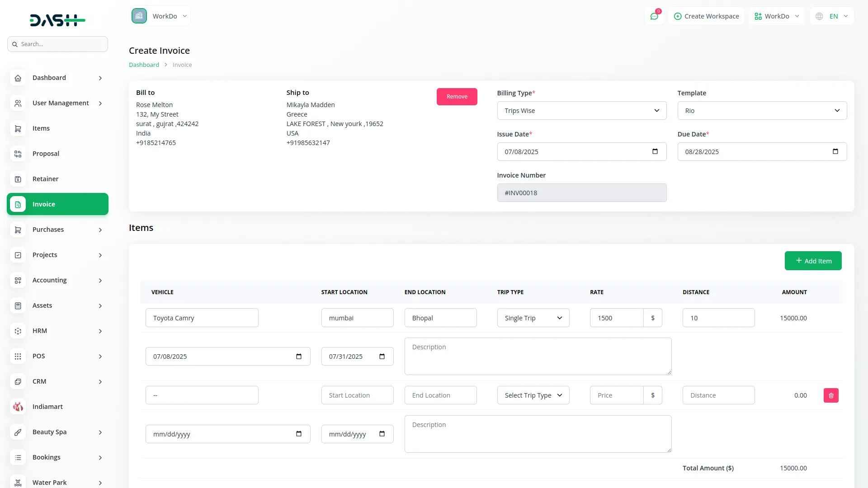Click the red Remove button
Image resolution: width=868 pixels, height=488 pixels.
click(x=457, y=97)
